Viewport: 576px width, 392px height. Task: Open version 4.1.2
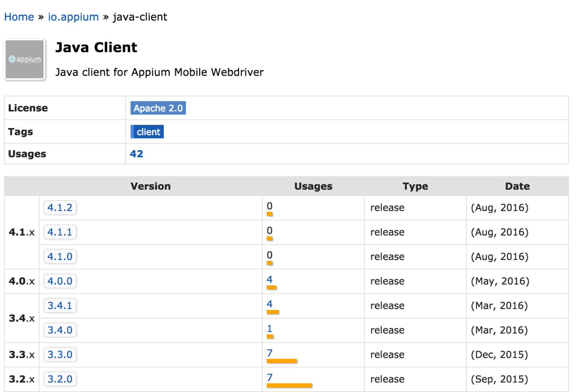click(60, 207)
